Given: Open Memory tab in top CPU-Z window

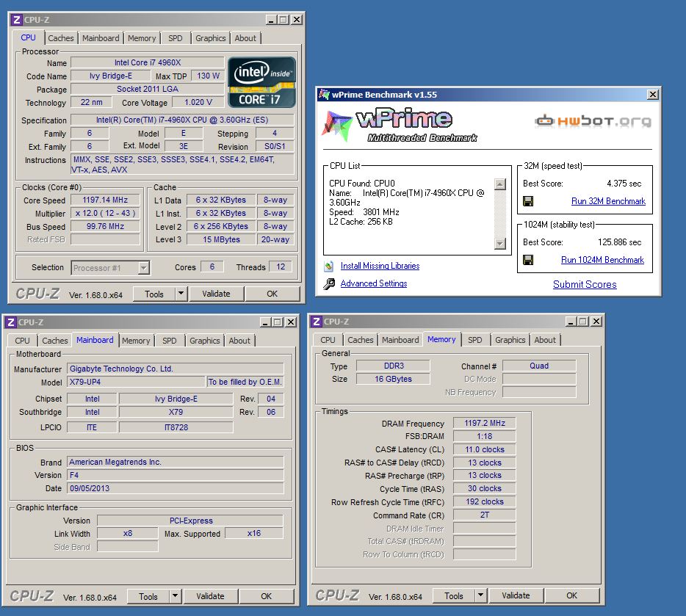Looking at the screenshot, I should [142, 38].
